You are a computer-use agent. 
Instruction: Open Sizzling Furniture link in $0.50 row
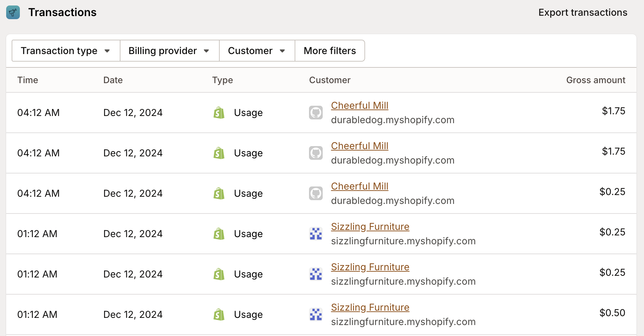pyautogui.click(x=370, y=307)
